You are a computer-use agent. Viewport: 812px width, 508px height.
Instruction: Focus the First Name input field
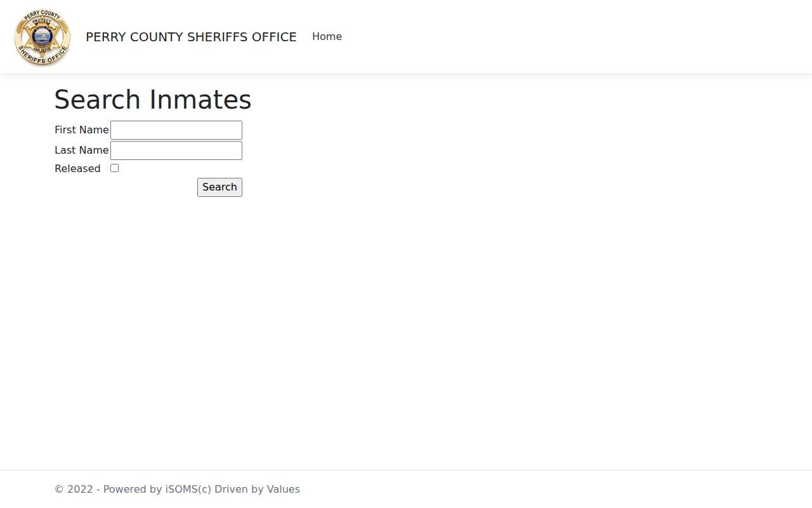point(176,130)
